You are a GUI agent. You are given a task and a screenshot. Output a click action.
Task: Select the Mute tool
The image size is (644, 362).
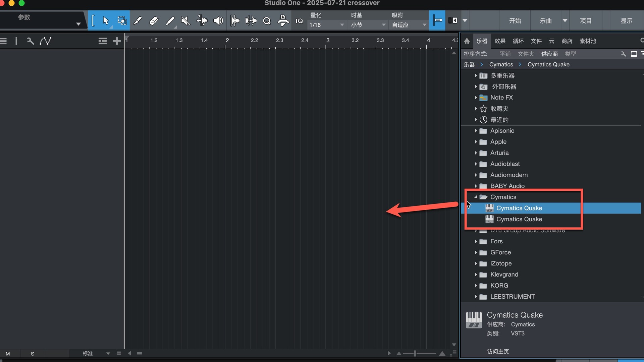pyautogui.click(x=185, y=21)
